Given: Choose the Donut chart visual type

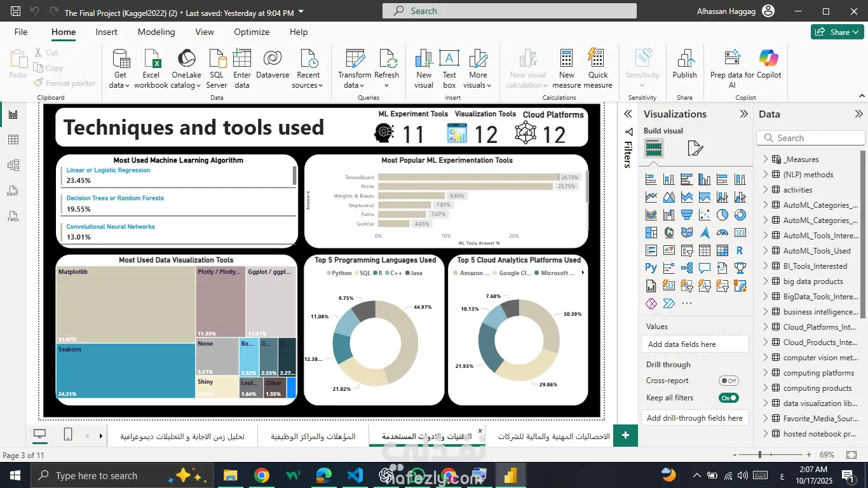Looking at the screenshot, I should (x=740, y=215).
